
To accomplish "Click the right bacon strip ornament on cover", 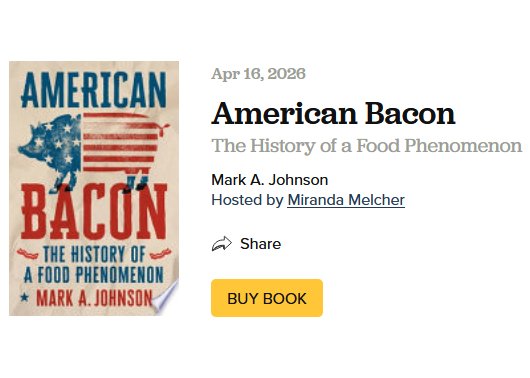I will pyautogui.click(x=160, y=254).
